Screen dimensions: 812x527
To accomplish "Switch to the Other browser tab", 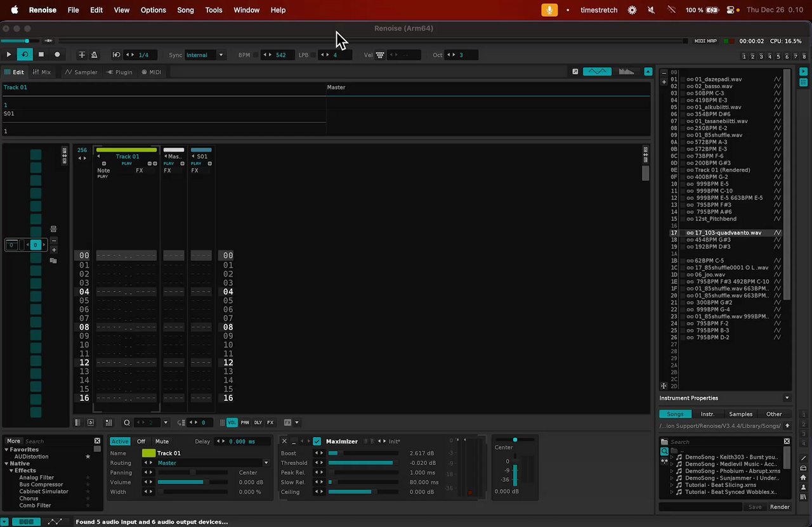I will click(x=774, y=414).
